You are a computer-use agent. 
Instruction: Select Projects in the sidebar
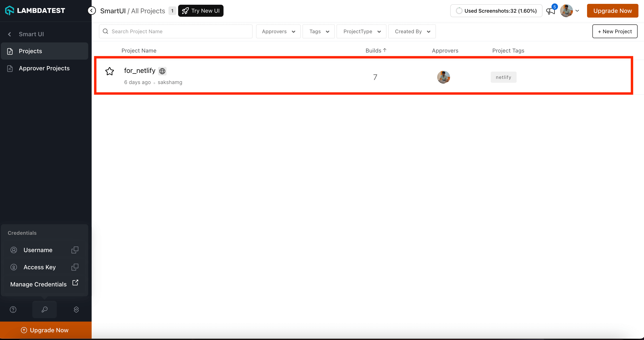tap(30, 51)
